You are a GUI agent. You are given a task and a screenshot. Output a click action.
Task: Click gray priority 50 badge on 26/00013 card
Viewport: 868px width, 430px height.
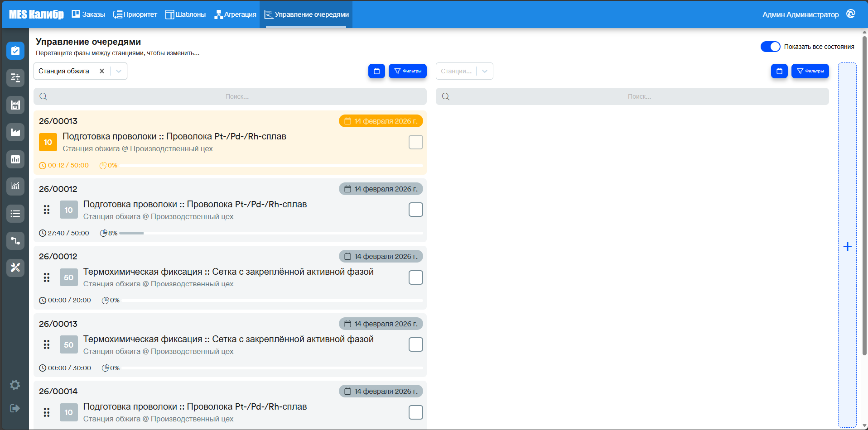click(x=69, y=344)
